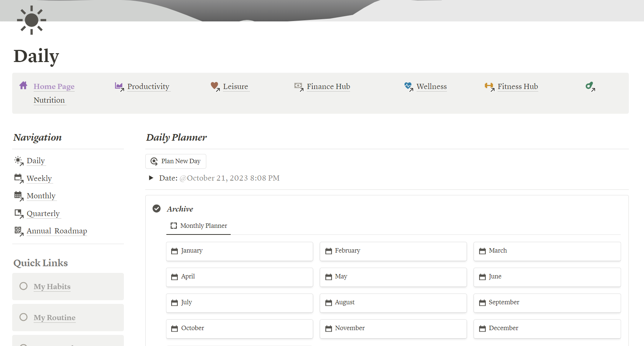This screenshot has height=346, width=644.
Task: Click the Finance Hub money icon
Action: (299, 87)
